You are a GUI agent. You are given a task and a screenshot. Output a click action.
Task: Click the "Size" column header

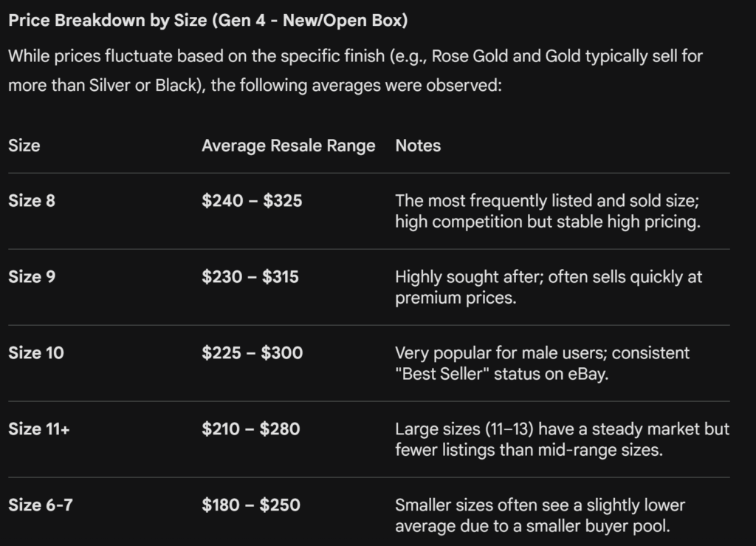[24, 146]
